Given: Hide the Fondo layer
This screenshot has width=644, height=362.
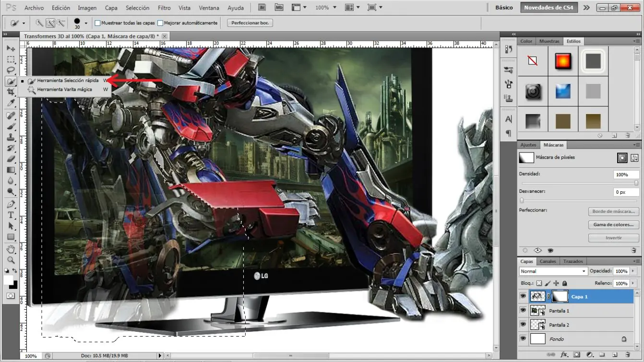Looking at the screenshot, I should tap(523, 339).
